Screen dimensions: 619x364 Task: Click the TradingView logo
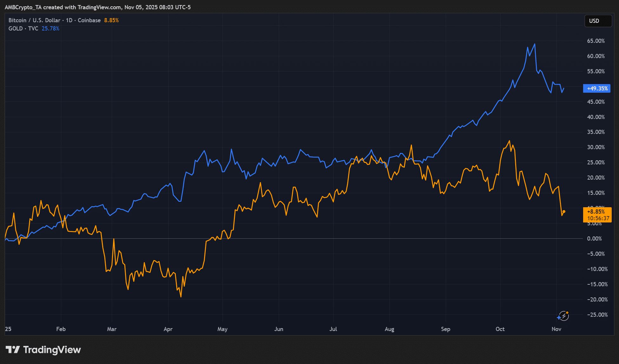[43, 350]
